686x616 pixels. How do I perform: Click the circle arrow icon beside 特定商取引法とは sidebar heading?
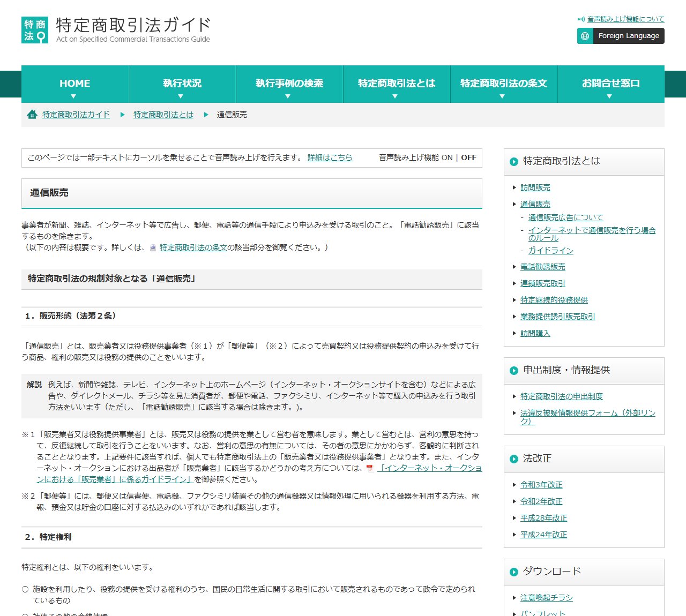pyautogui.click(x=514, y=162)
